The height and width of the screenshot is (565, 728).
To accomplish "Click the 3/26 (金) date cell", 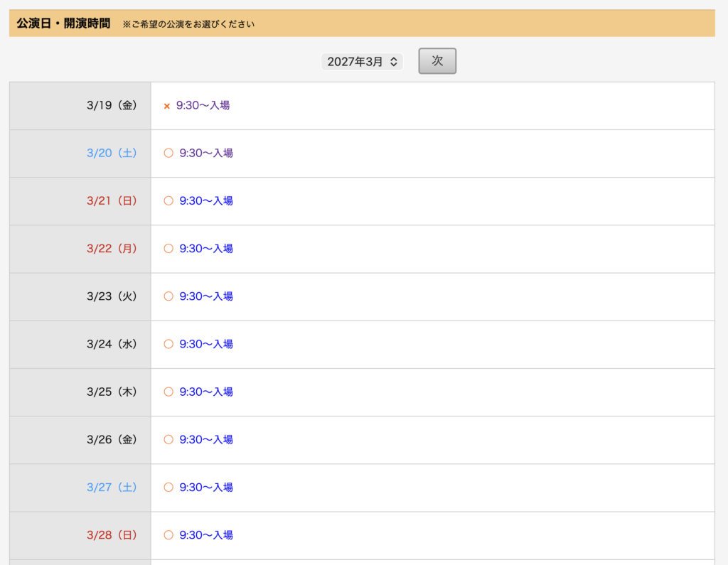I will click(80, 440).
